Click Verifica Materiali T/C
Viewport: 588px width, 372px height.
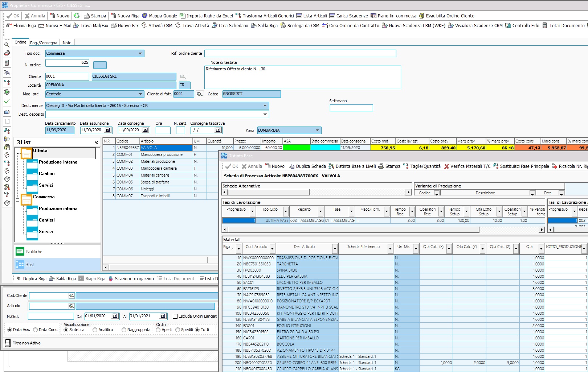click(x=467, y=166)
